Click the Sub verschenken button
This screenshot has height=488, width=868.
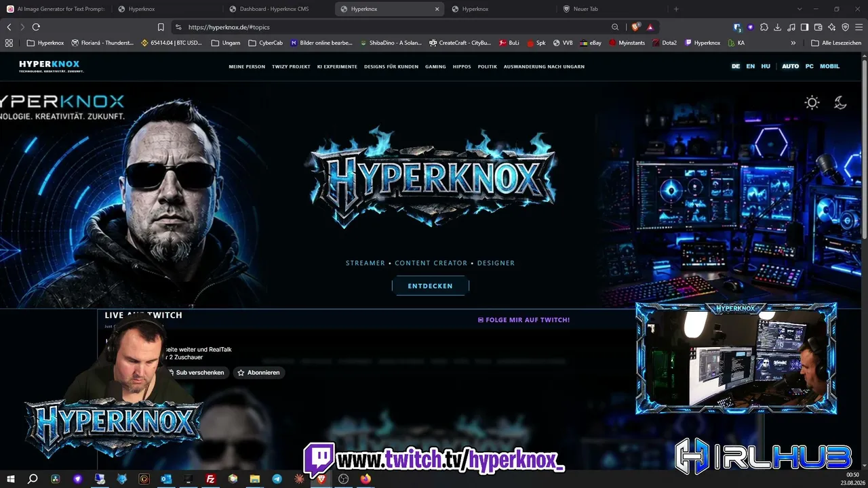click(x=196, y=373)
